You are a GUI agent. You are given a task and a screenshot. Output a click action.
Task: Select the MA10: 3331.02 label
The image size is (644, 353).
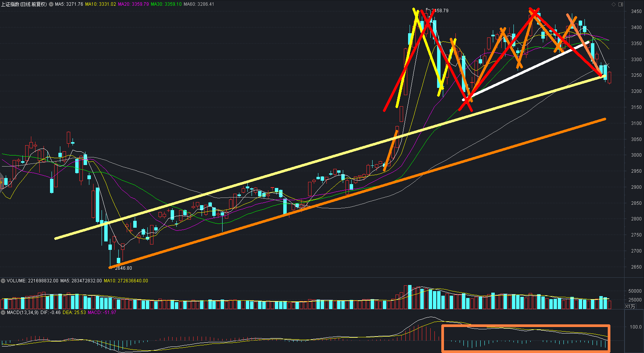click(100, 4)
